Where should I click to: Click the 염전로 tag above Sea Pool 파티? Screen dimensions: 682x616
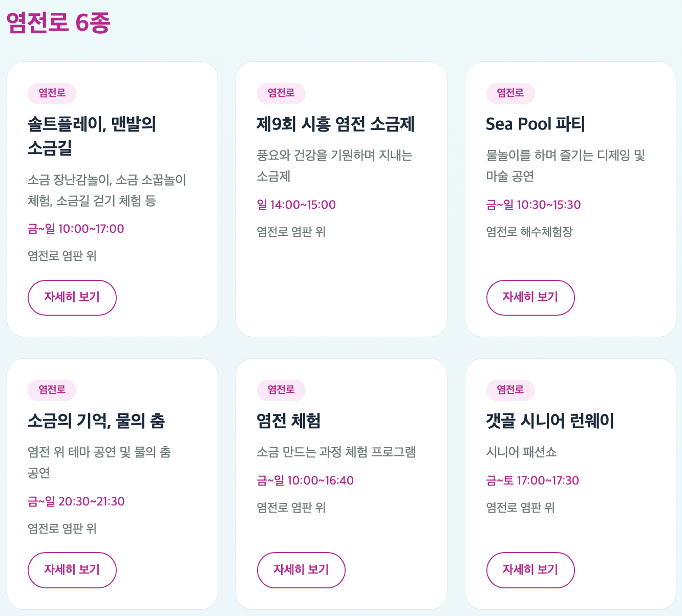pos(510,93)
